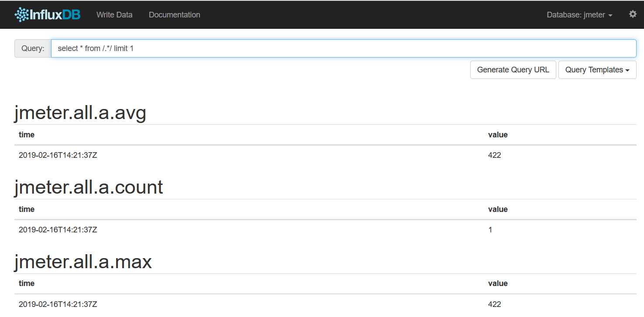Focus the Query input field
This screenshot has height=317, width=644.
[344, 48]
